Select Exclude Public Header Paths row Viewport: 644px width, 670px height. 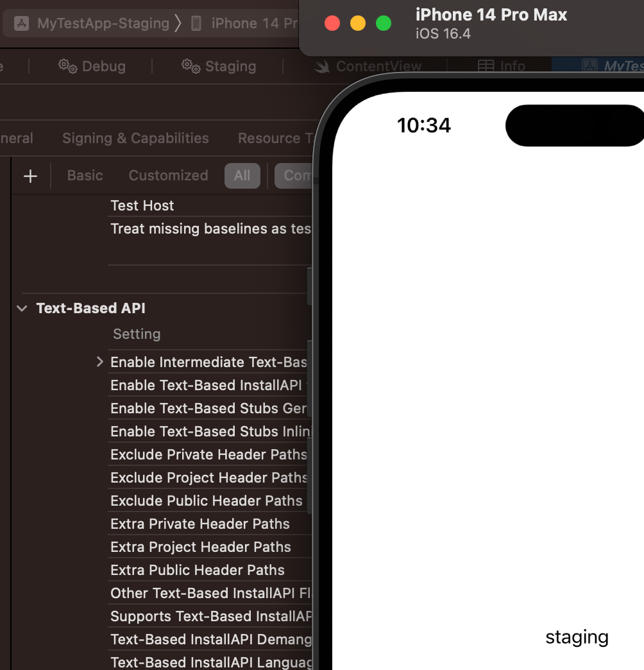tap(209, 501)
